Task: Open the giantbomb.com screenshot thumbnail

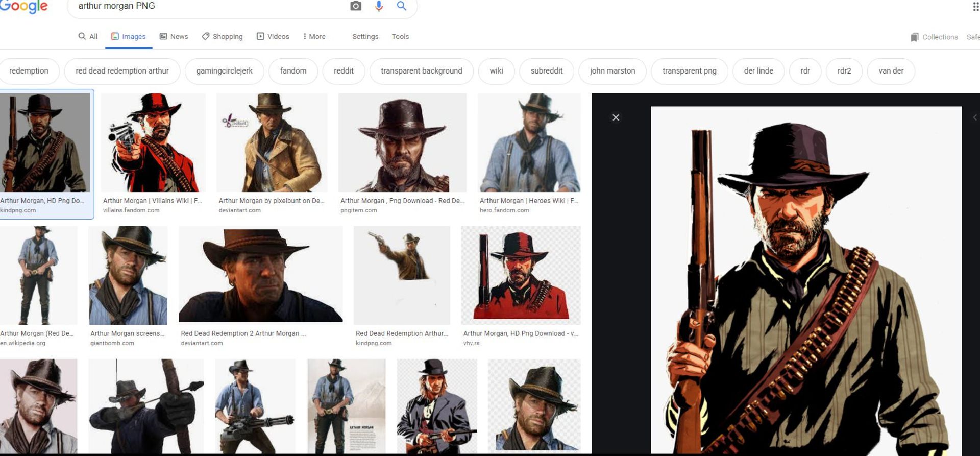Action: 128,275
